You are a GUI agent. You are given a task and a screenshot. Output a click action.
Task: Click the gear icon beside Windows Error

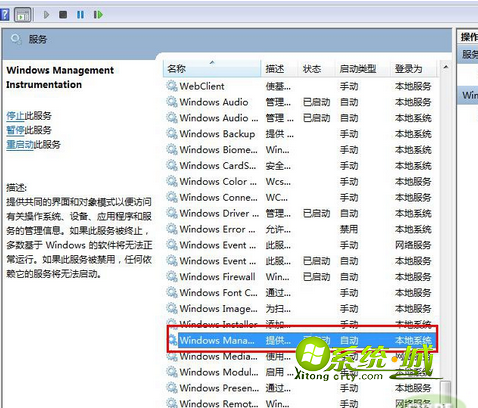pyautogui.click(x=172, y=229)
